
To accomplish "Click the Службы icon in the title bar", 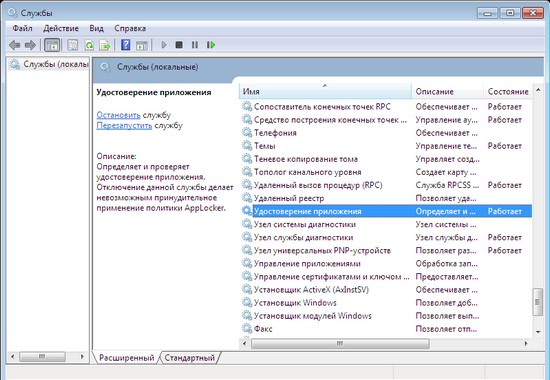I will [13, 13].
